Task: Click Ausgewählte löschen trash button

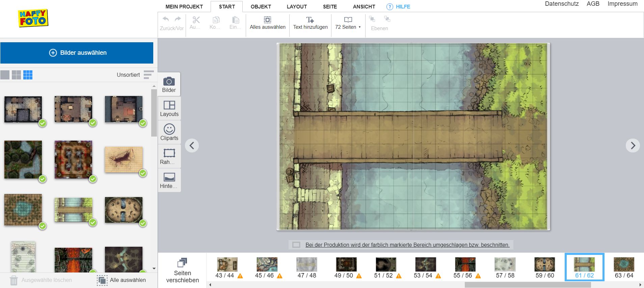Action: [x=41, y=280]
